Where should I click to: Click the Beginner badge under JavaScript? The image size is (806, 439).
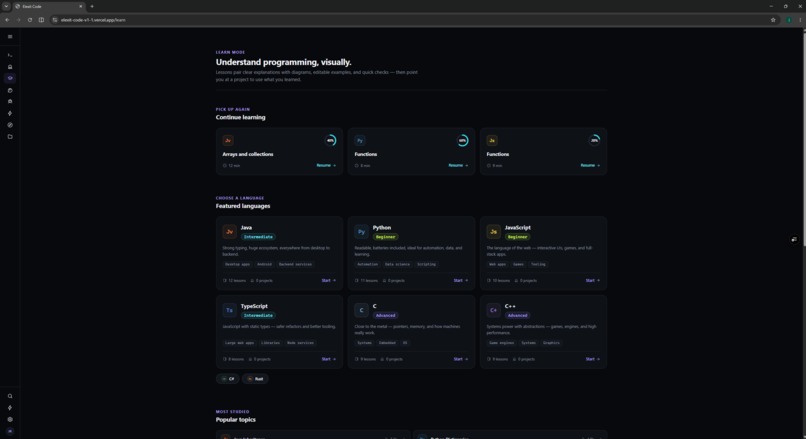click(518, 237)
